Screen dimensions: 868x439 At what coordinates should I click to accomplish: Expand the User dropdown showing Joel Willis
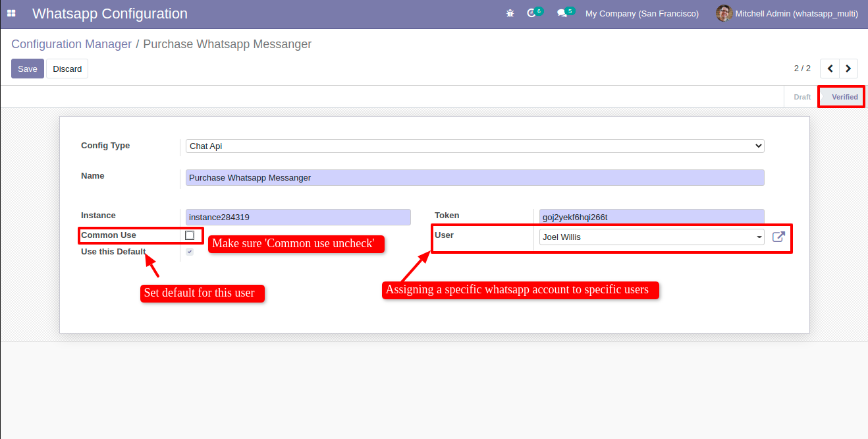coord(652,237)
